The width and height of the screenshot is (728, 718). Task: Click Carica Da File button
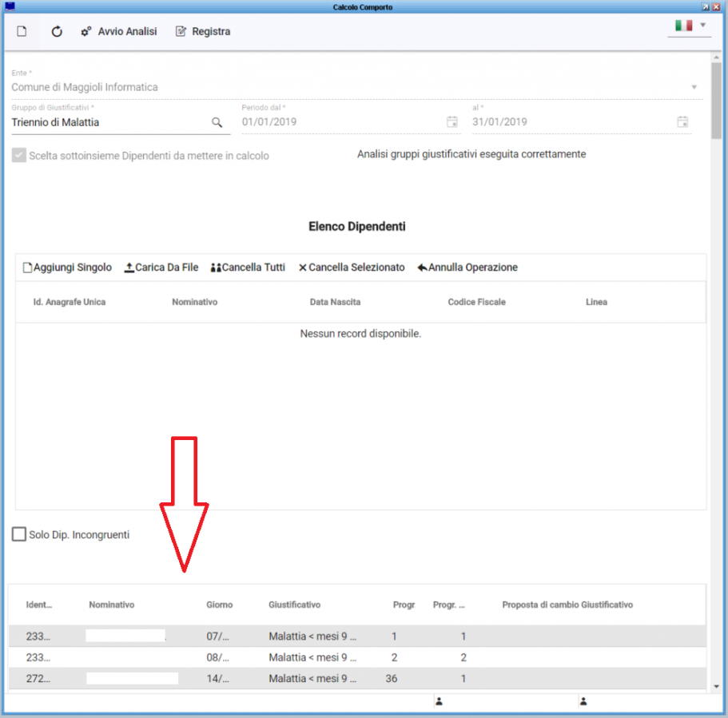point(161,268)
